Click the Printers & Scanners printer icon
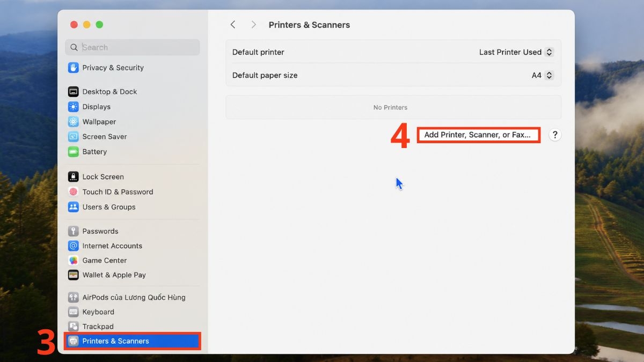 [74, 341]
